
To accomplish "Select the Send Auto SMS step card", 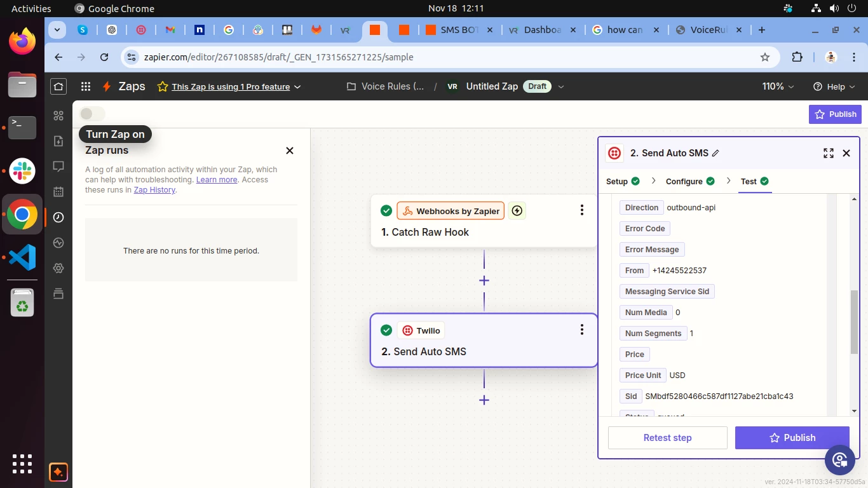I will coord(484,341).
